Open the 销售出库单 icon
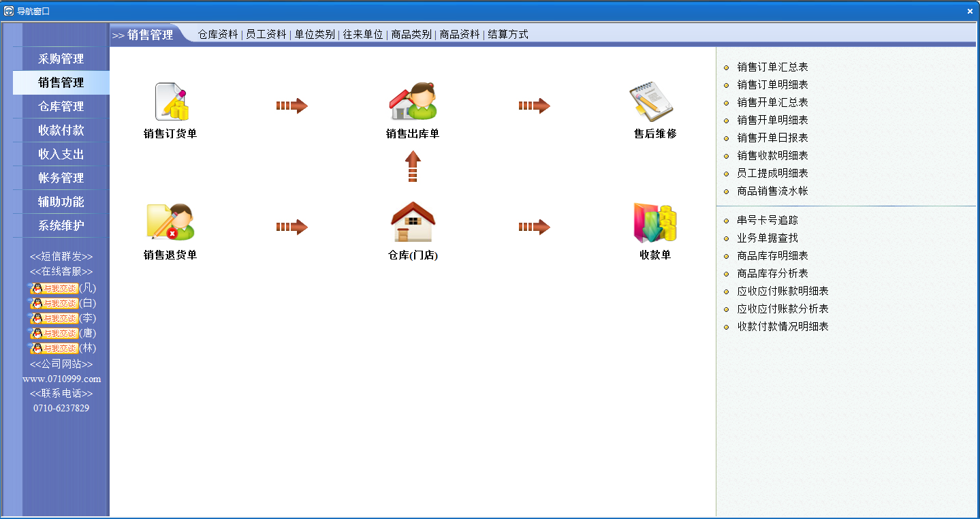This screenshot has height=519, width=980. pyautogui.click(x=413, y=102)
